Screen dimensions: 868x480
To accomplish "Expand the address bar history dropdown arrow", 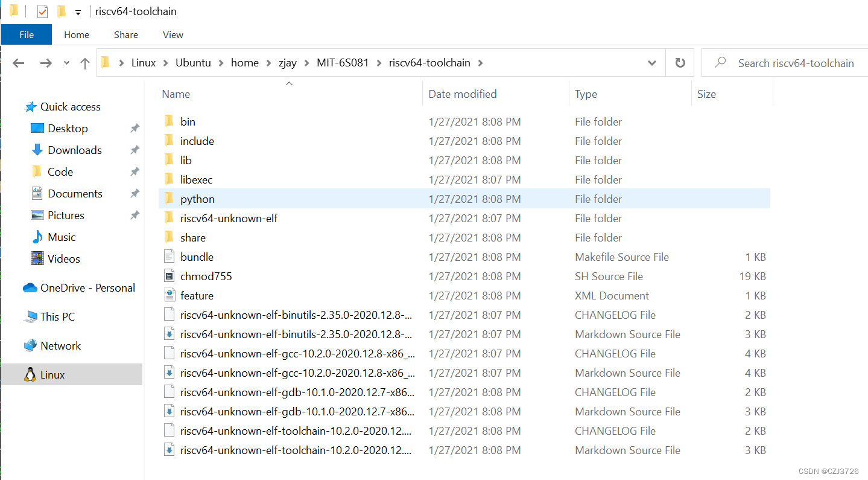I will click(651, 62).
